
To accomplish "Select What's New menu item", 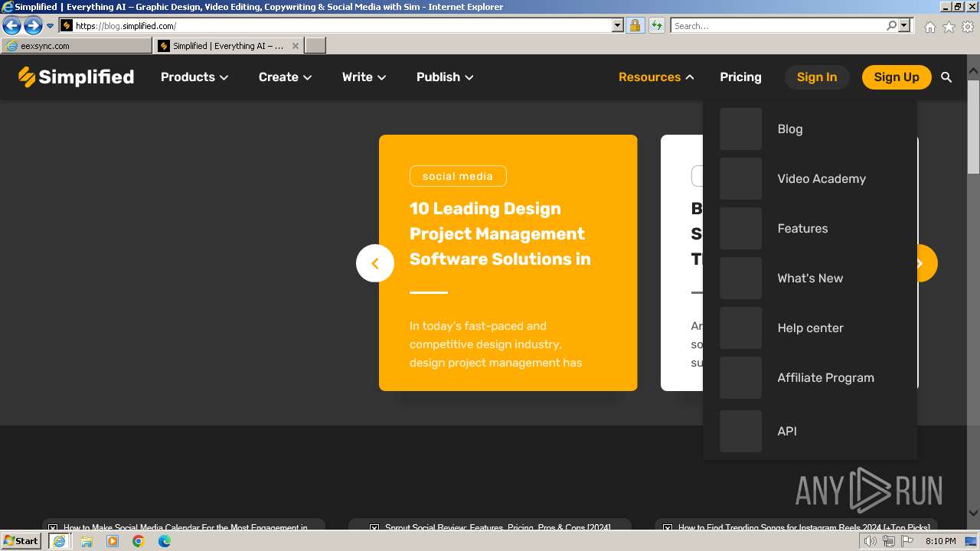I will coord(810,278).
